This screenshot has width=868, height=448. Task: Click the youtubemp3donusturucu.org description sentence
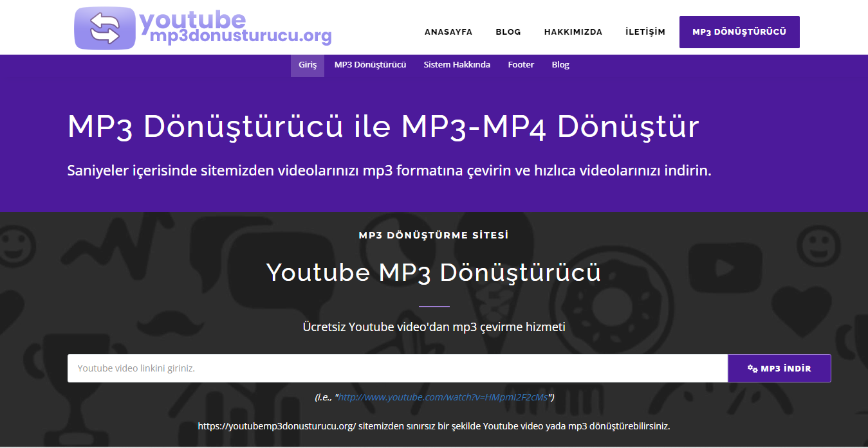pyautogui.click(x=434, y=426)
